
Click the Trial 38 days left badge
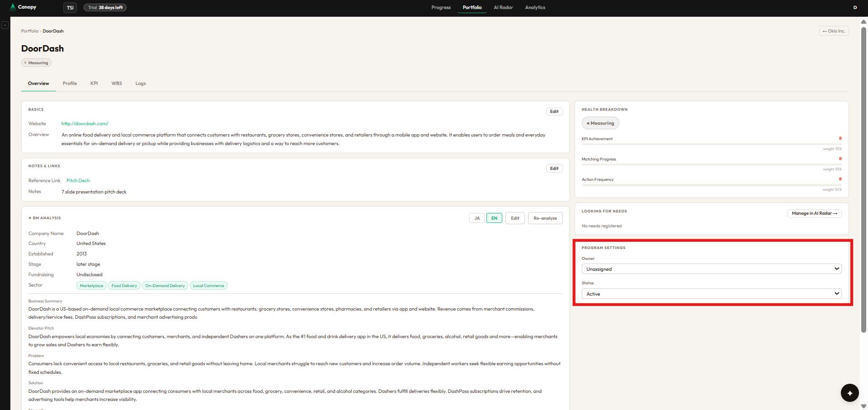coord(105,8)
